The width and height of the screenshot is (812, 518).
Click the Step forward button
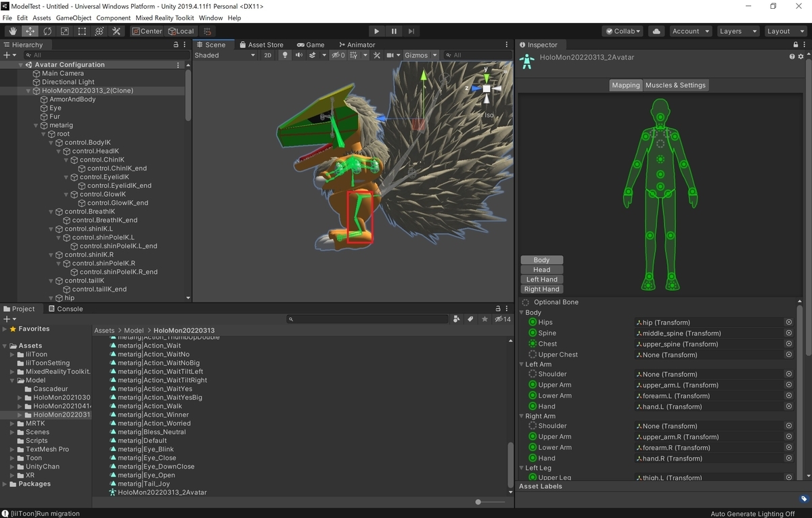(411, 31)
